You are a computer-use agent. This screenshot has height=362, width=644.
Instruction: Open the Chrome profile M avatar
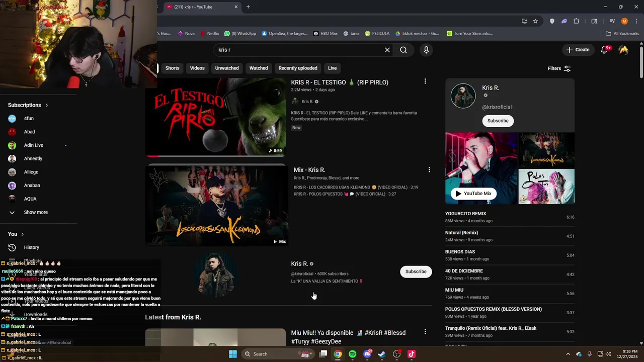click(624, 21)
